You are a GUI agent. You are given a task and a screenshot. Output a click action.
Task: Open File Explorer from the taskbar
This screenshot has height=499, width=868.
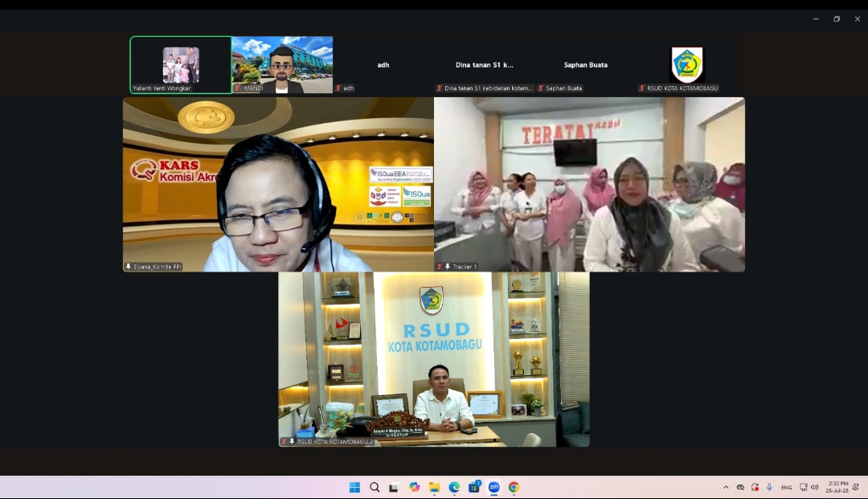434,488
